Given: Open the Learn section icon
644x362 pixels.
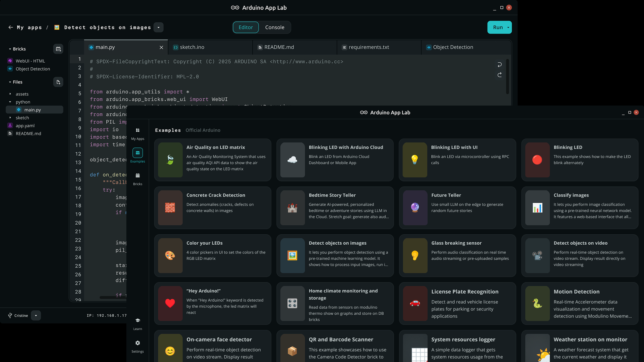Looking at the screenshot, I should coord(138,324).
